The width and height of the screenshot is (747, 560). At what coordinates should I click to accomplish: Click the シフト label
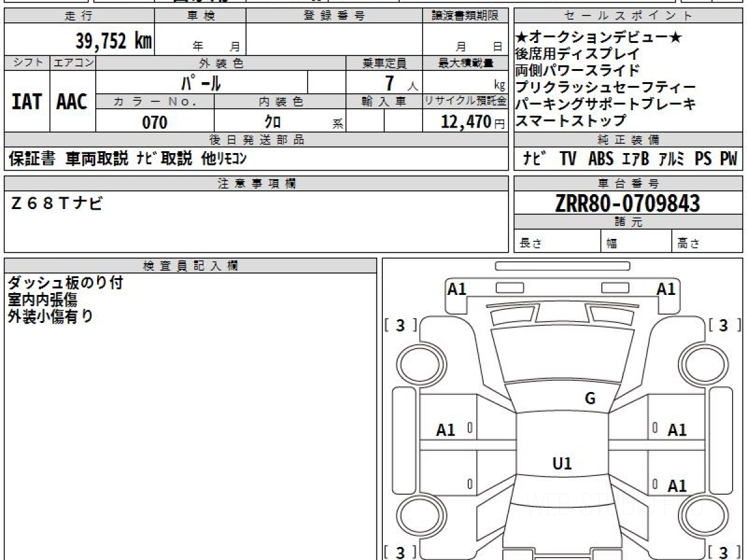27,63
